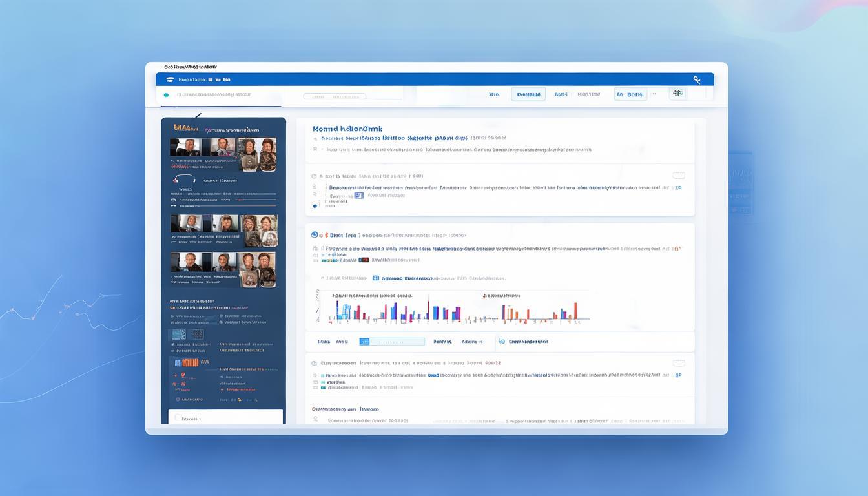The height and width of the screenshot is (496, 868).
Task: Click the light blue progress bar below the chart
Action: [x=392, y=342]
